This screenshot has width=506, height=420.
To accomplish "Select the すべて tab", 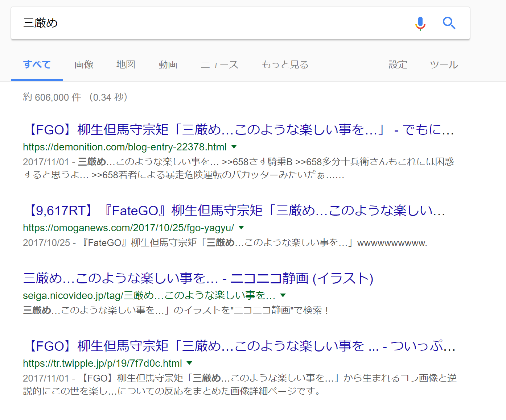I will 37,65.
